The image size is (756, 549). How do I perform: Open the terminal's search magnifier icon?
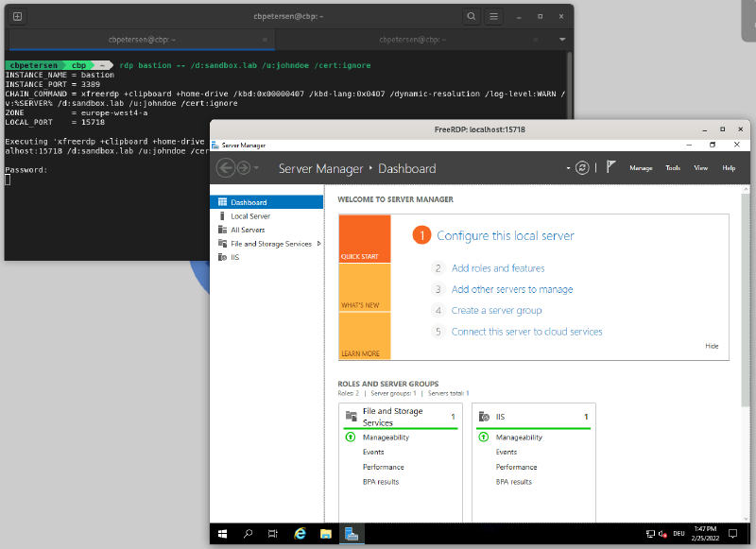pos(471,16)
